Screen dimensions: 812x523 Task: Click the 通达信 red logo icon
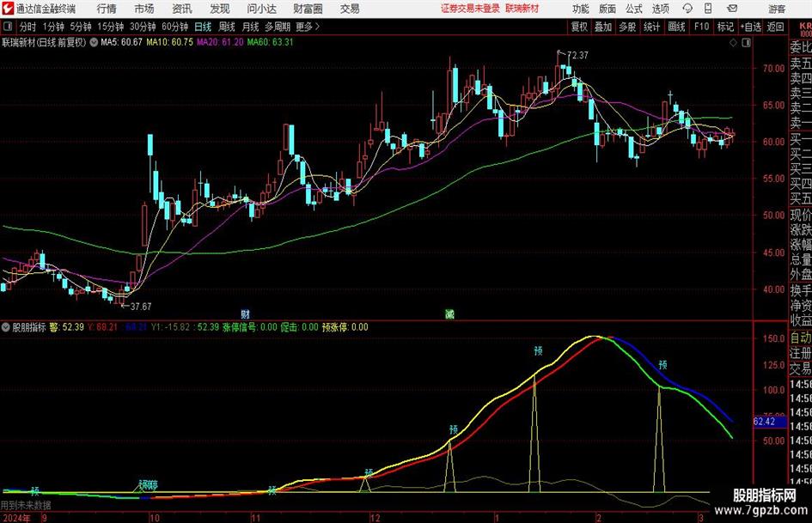(x=8, y=9)
